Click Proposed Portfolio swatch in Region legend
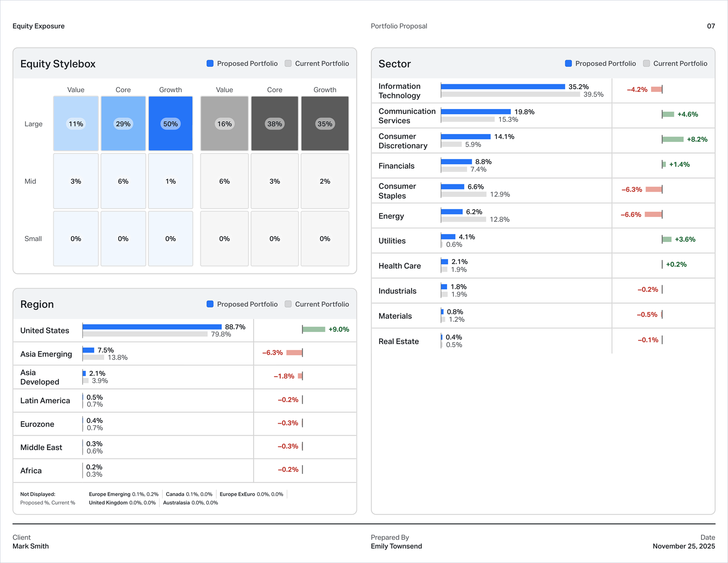Image resolution: width=728 pixels, height=563 pixels. tap(210, 304)
